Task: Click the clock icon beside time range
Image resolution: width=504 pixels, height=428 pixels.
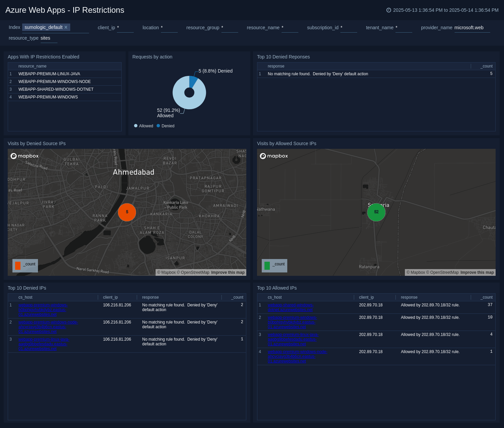Action: pyautogui.click(x=389, y=10)
